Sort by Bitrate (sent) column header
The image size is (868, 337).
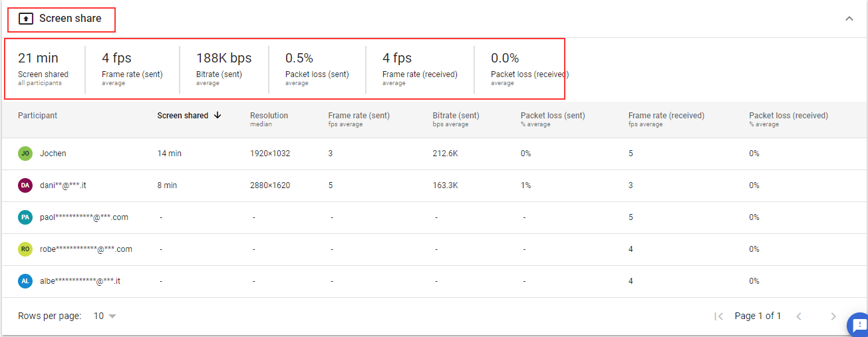tap(456, 116)
